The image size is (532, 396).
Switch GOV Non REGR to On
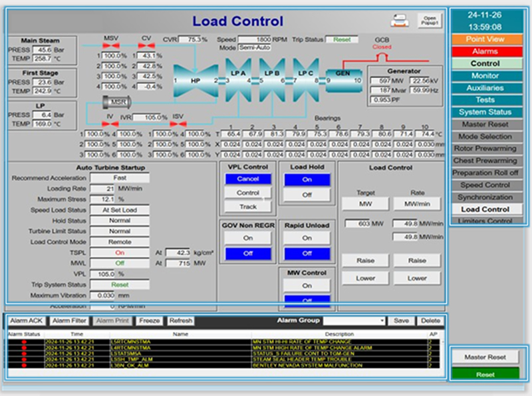coord(247,238)
